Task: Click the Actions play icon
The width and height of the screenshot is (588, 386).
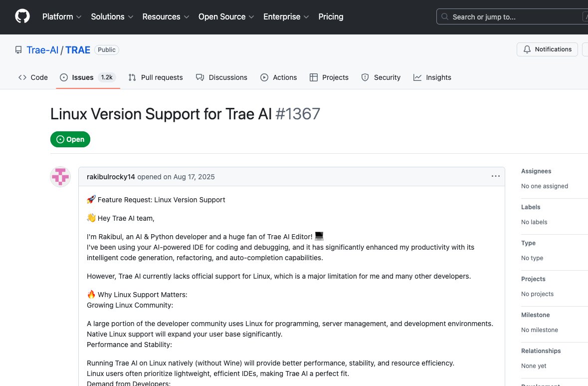Action: click(264, 77)
